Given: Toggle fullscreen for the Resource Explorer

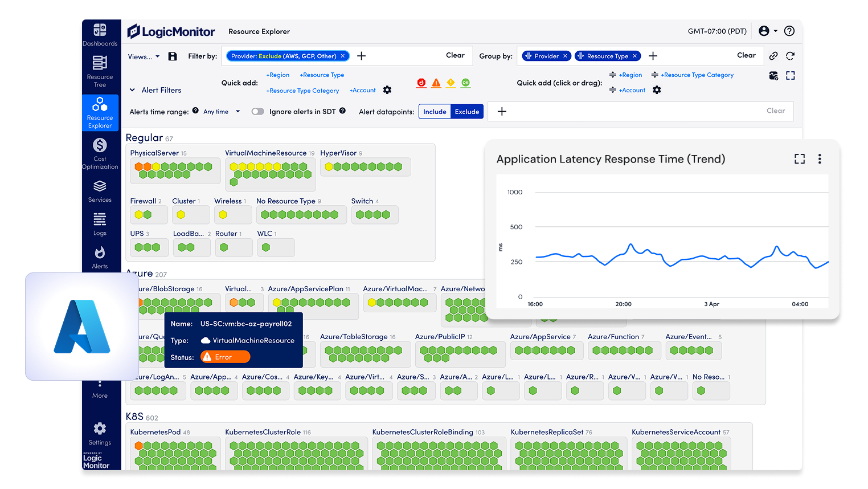Looking at the screenshot, I should (790, 75).
